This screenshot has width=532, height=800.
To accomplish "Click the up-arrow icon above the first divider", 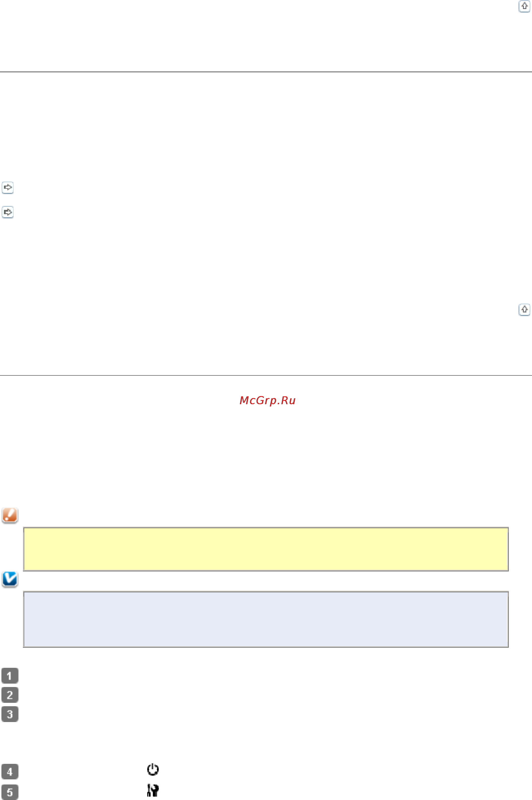I will pyautogui.click(x=525, y=6).
